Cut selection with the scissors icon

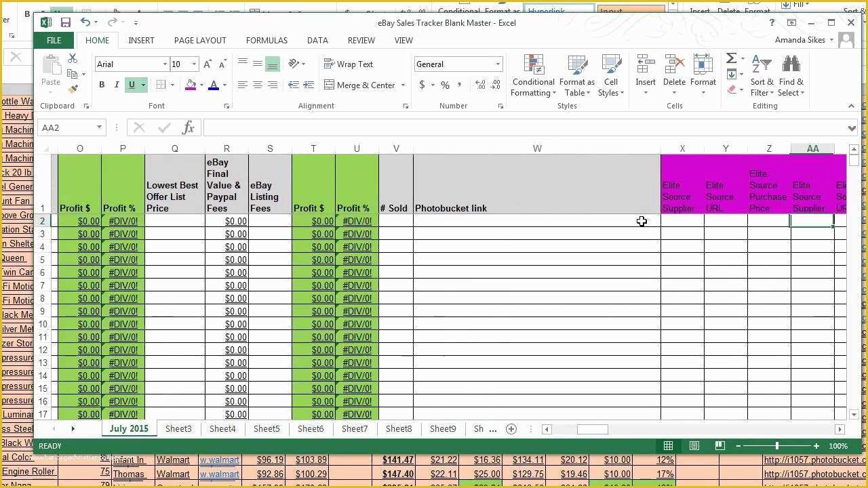pos(73,59)
